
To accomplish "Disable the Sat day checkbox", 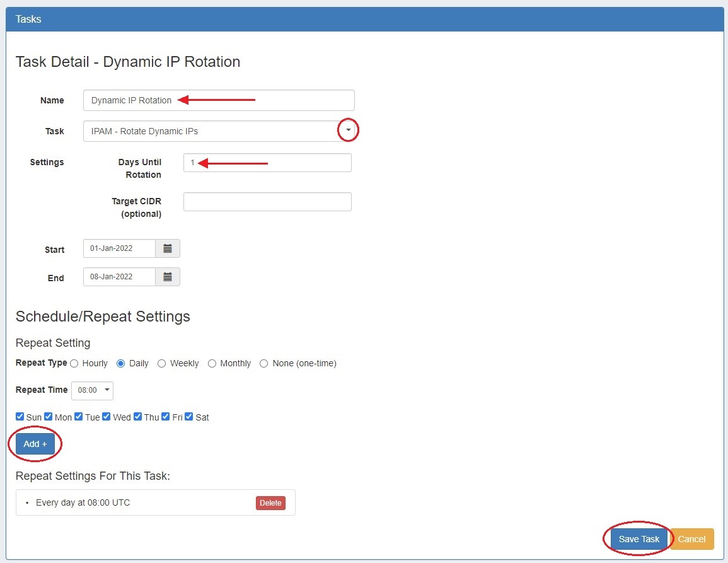I will [189, 417].
